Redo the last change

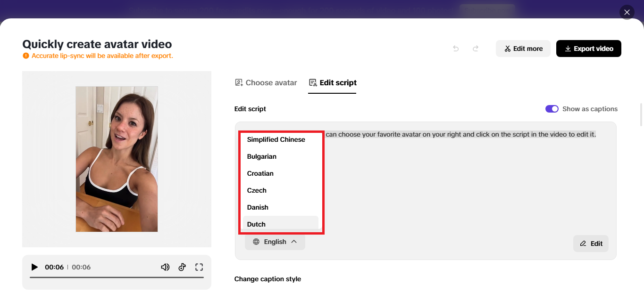pyautogui.click(x=475, y=49)
